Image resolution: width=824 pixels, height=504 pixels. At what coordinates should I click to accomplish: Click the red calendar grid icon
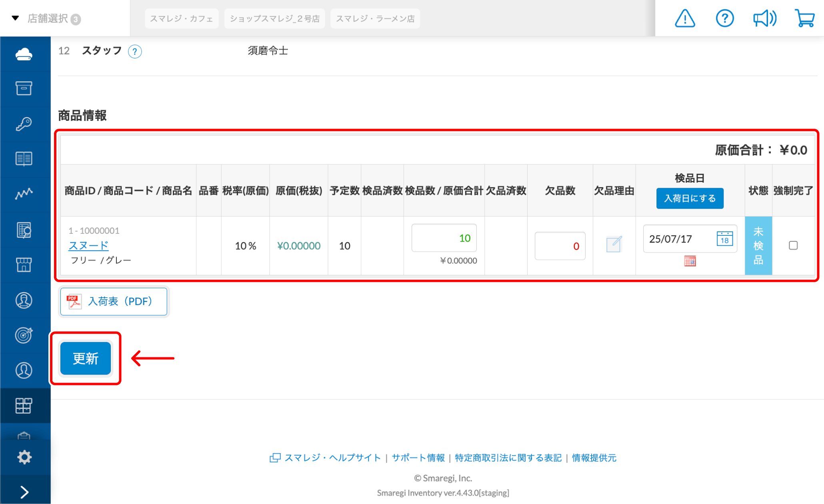point(690,261)
